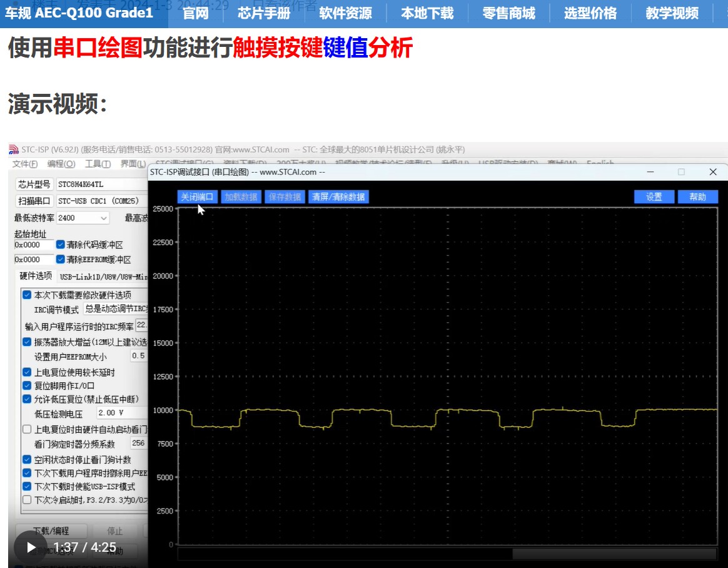The height and width of the screenshot is (568, 728).
Task: Open the IRC调节模式 dropdown
Action: (115, 309)
